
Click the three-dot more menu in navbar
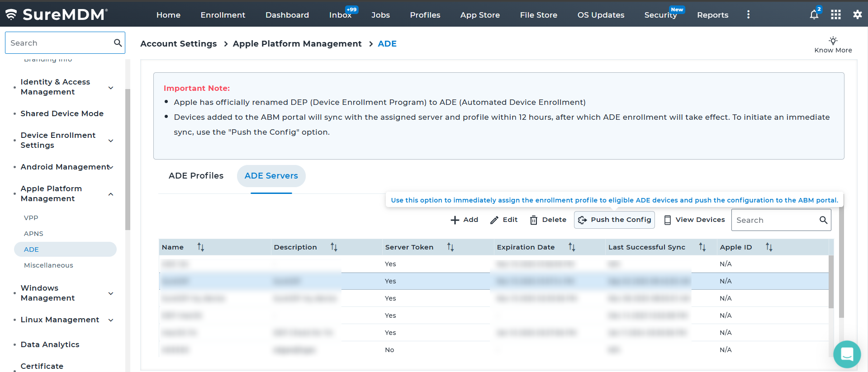(748, 15)
